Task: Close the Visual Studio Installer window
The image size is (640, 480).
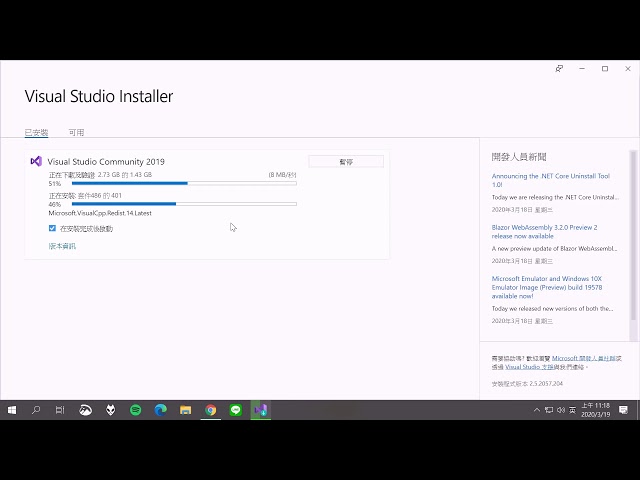Action: pos(628,69)
